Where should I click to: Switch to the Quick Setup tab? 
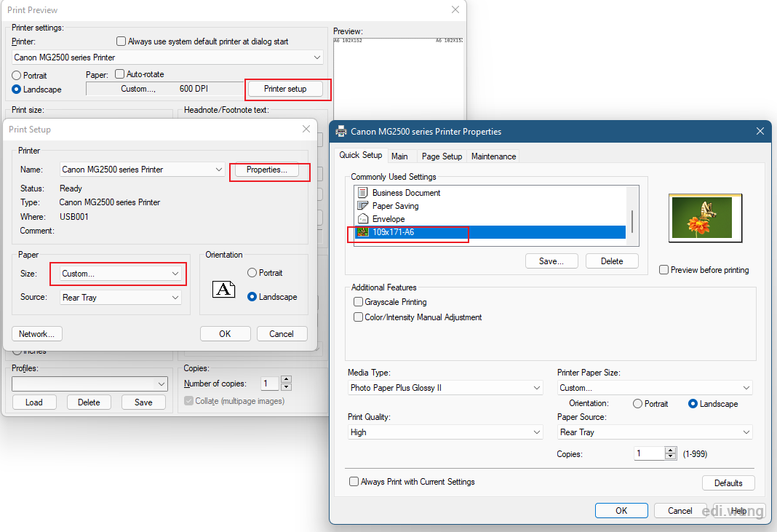coord(360,155)
